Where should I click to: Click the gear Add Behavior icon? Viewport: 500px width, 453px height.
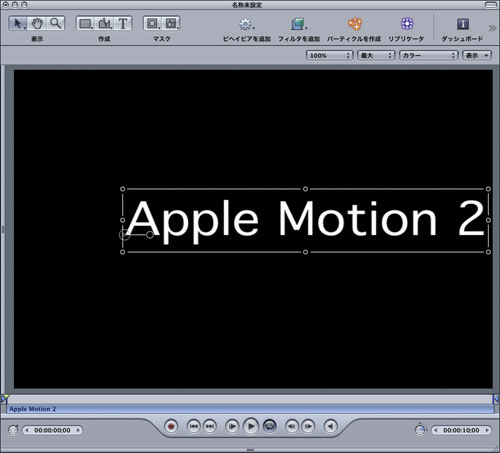pyautogui.click(x=246, y=24)
